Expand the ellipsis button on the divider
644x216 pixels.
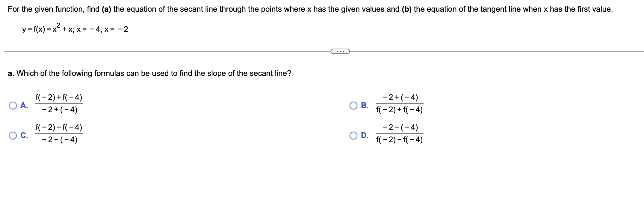(x=340, y=51)
